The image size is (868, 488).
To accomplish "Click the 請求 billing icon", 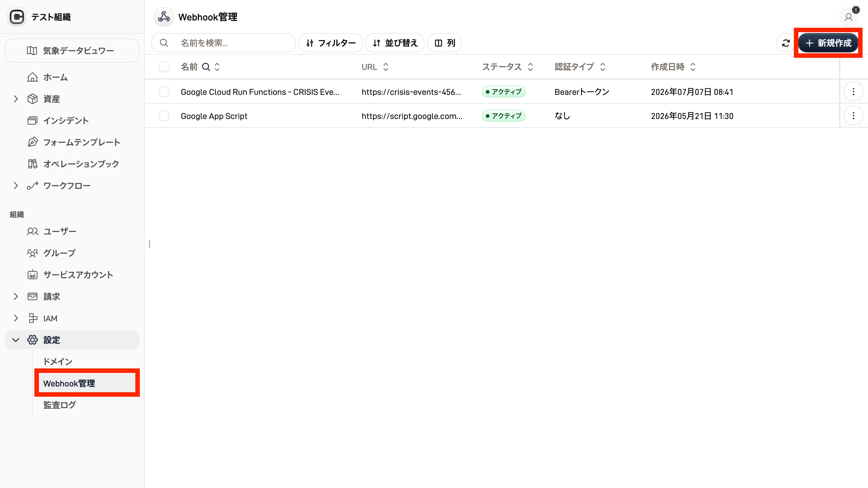I will click(32, 296).
